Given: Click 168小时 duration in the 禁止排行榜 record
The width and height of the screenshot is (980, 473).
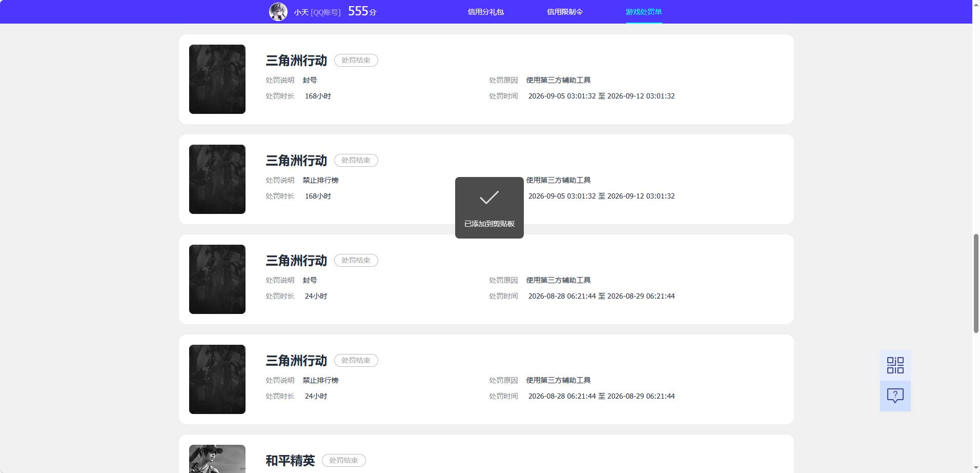Looking at the screenshot, I should (318, 196).
